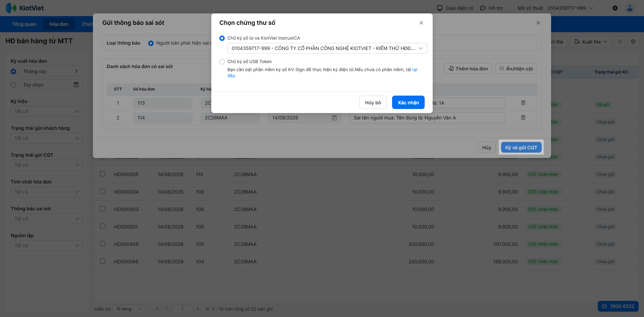This screenshot has width=644, height=317.
Task: Tick checkbox for invoice HD000003
Action: [103, 209]
